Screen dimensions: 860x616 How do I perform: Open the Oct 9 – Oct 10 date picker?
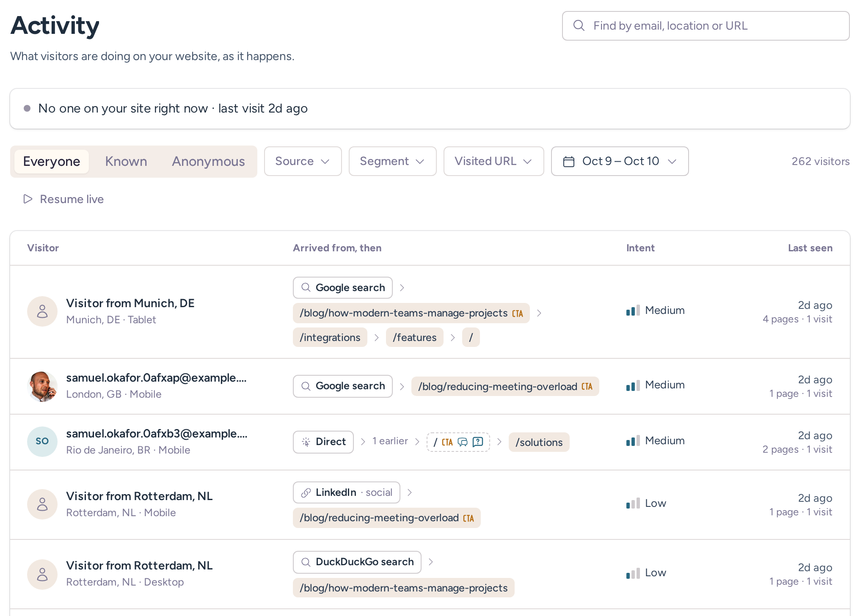[620, 161]
